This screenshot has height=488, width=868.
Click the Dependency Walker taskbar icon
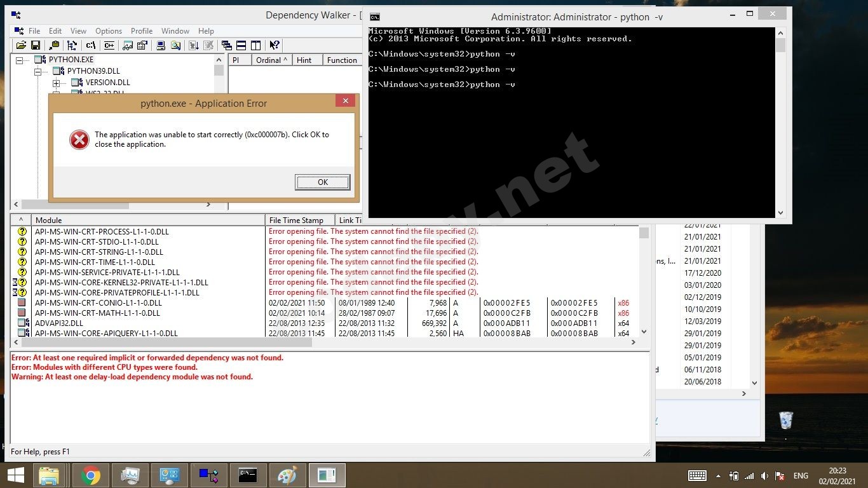209,475
